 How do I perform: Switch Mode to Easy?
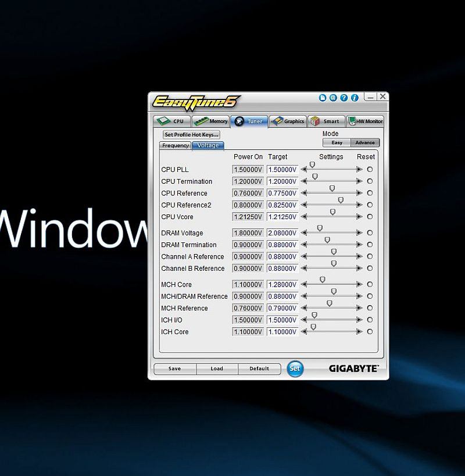tap(337, 142)
